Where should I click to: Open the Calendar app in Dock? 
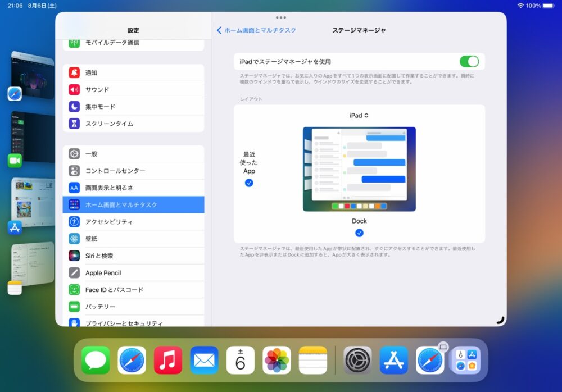(x=241, y=360)
